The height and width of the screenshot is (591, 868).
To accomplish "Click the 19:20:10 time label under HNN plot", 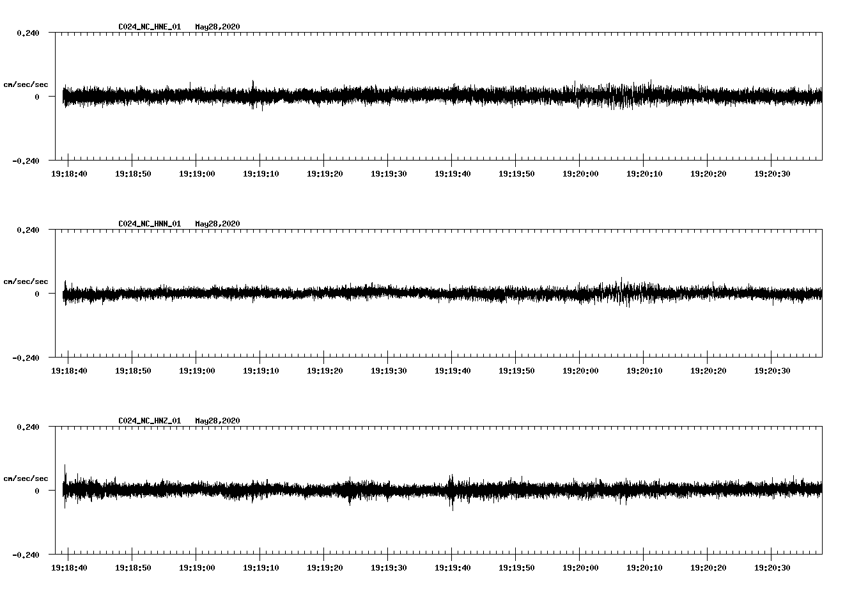I will click(x=644, y=370).
